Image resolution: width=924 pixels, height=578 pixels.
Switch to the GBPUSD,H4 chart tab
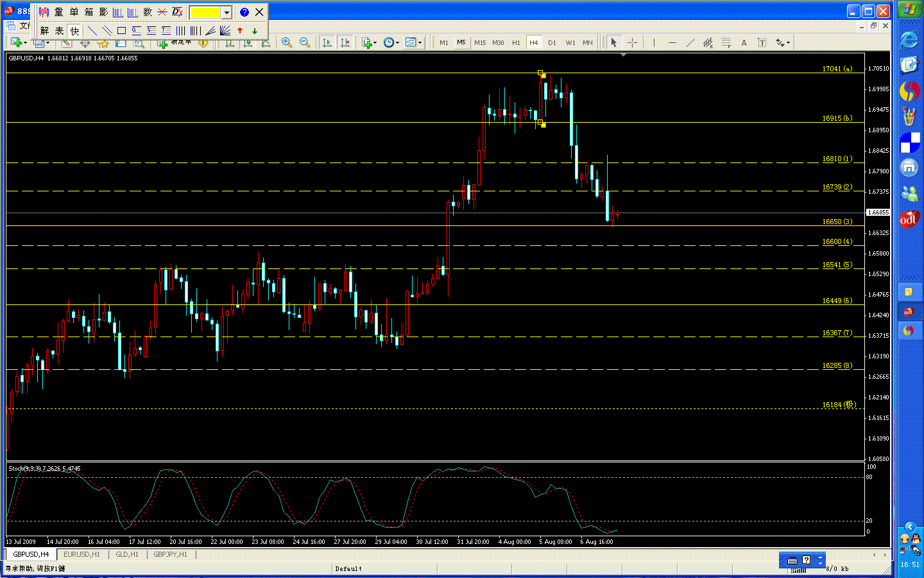[31, 554]
